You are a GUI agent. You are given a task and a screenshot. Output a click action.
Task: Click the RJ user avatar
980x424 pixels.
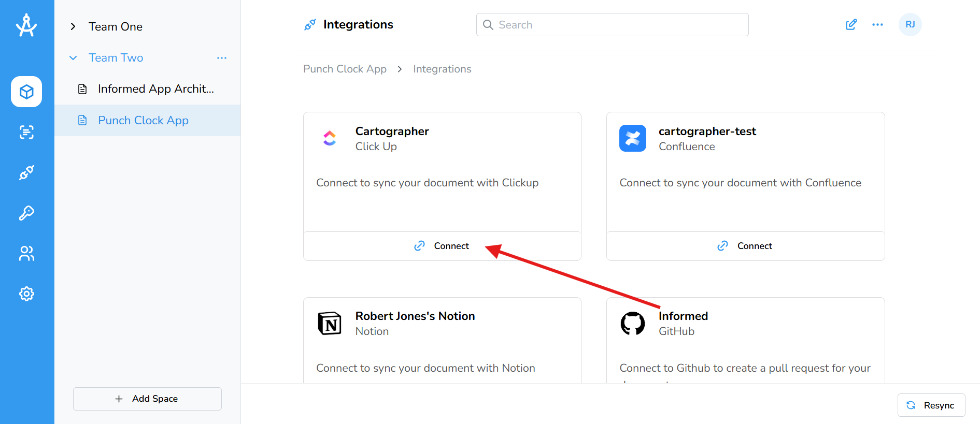pos(910,25)
